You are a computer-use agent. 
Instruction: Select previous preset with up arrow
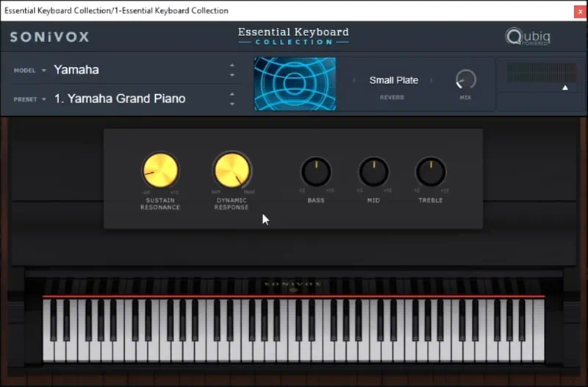click(x=232, y=94)
